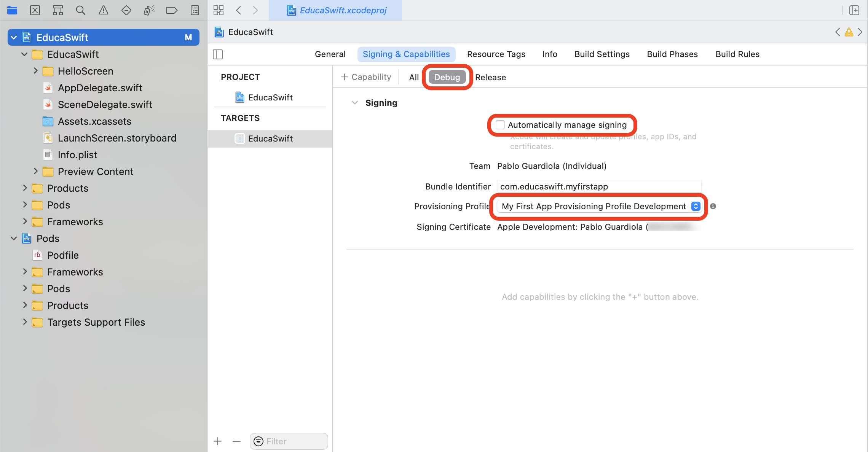868x452 pixels.
Task: Collapse the Signing section
Action: pos(355,103)
